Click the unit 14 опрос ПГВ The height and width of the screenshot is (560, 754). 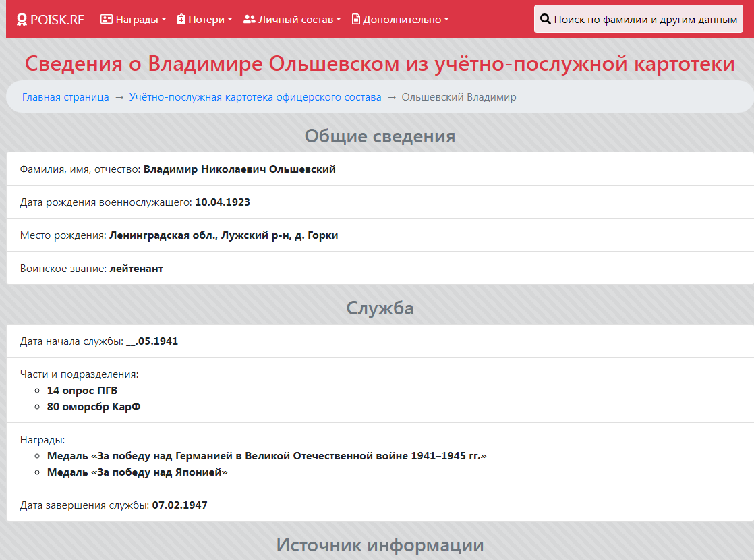(82, 391)
